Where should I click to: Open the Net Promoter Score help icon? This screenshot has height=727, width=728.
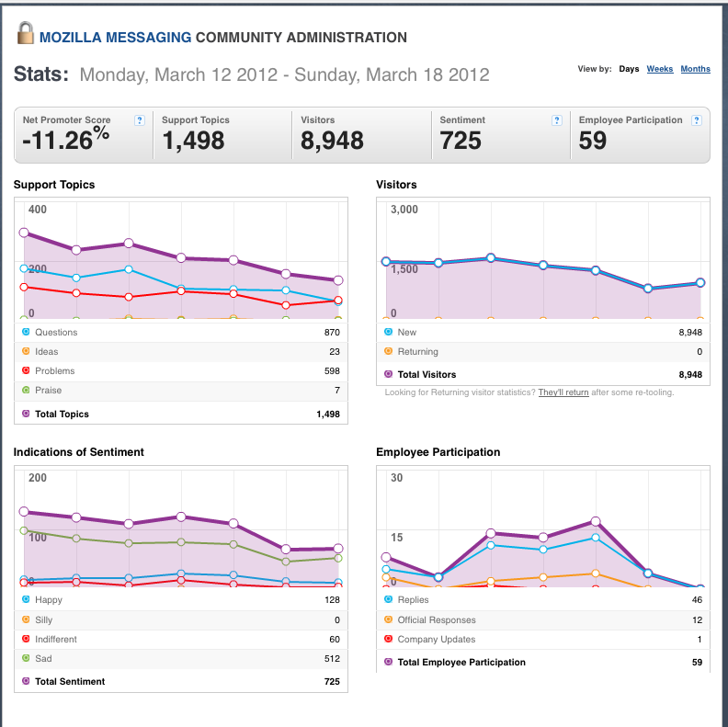point(140,120)
